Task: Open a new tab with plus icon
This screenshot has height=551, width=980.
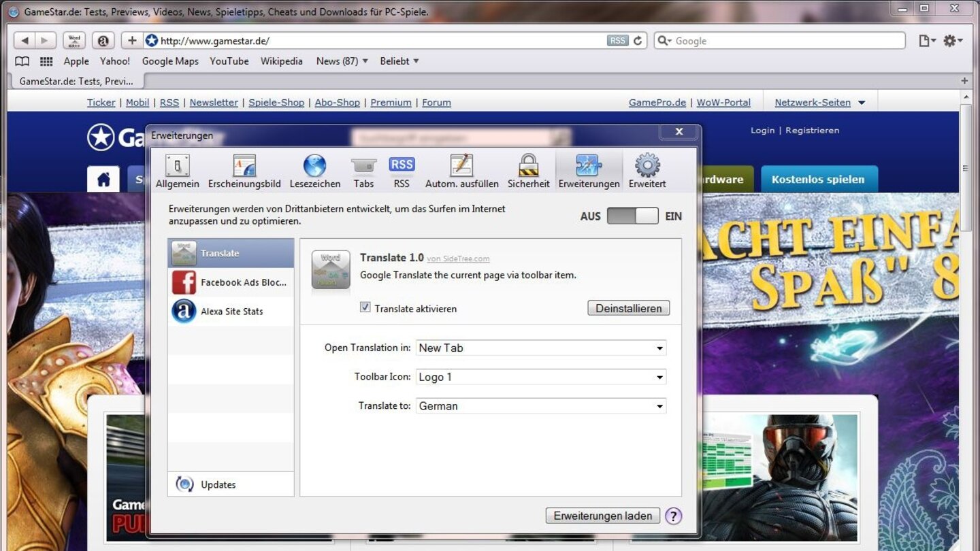Action: [x=964, y=81]
